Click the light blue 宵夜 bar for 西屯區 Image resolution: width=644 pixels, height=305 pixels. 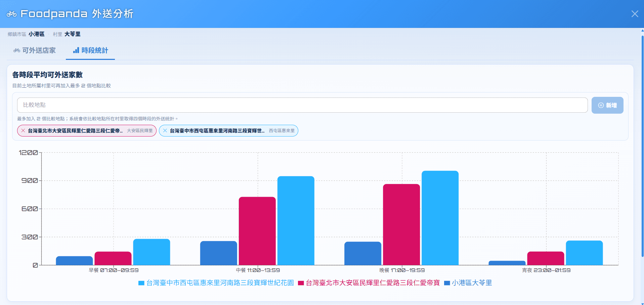pos(584,253)
